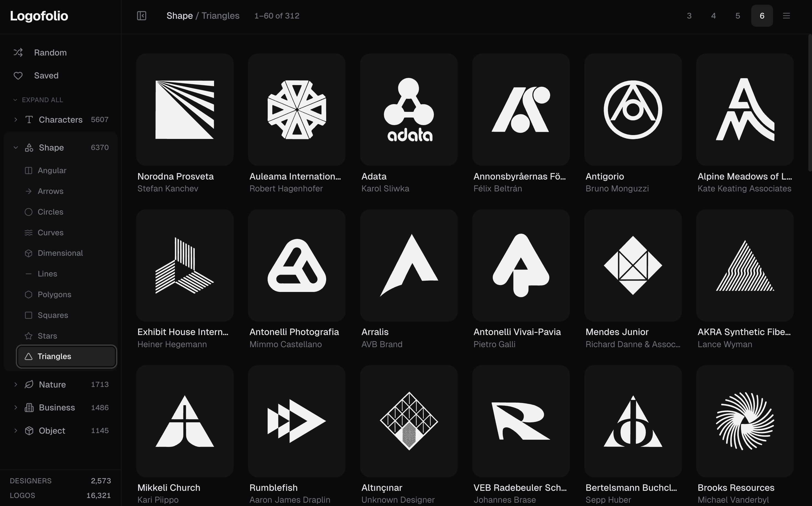Collapse the Shape category chevron
Screen dimensions: 812x506
tap(15, 147)
